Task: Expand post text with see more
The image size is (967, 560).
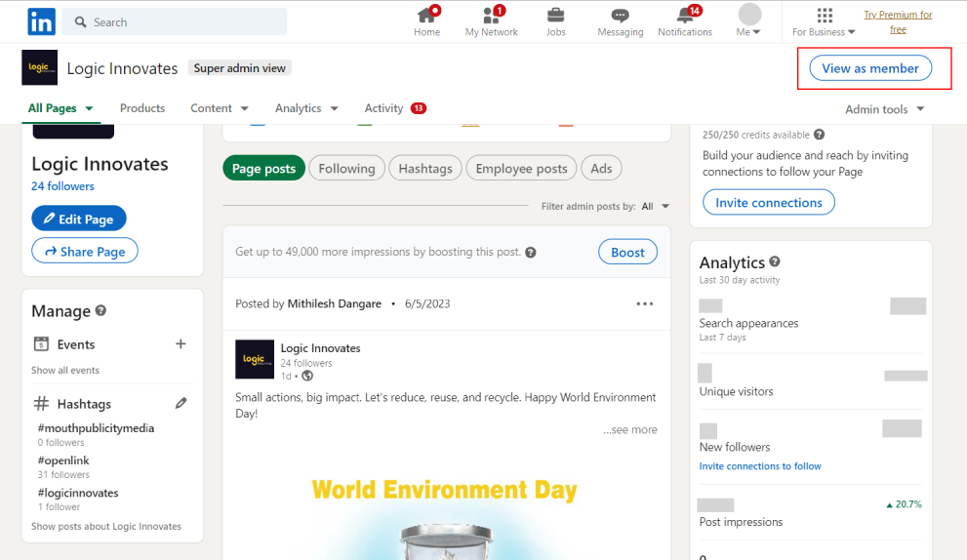Action: click(630, 429)
